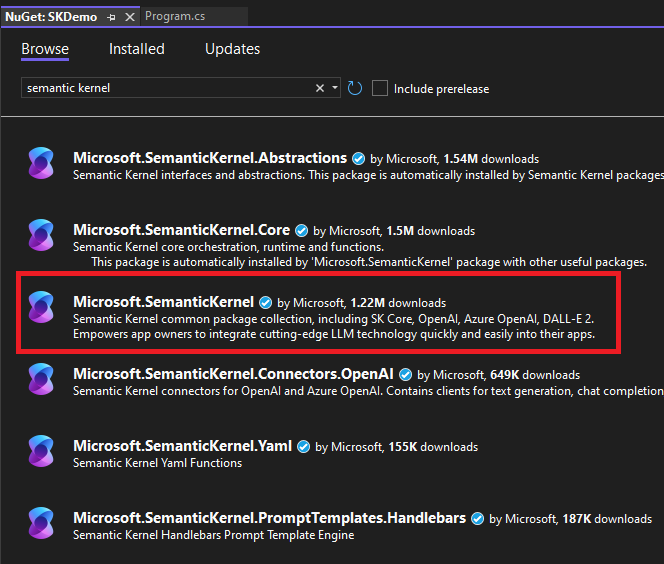The image size is (664, 564).
Task: Open the search history dropdown arrow
Action: tap(335, 88)
